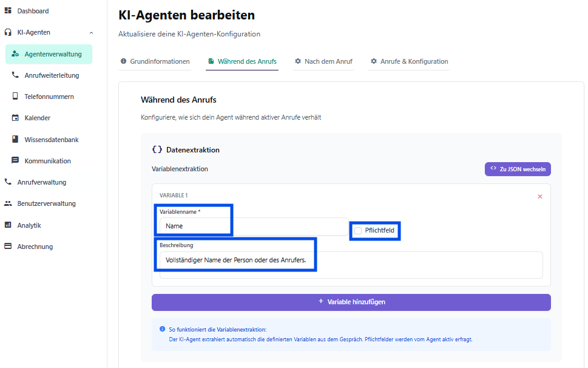The image size is (588, 368).
Task: Delete Variable 1 with the X icon
Action: tap(540, 196)
